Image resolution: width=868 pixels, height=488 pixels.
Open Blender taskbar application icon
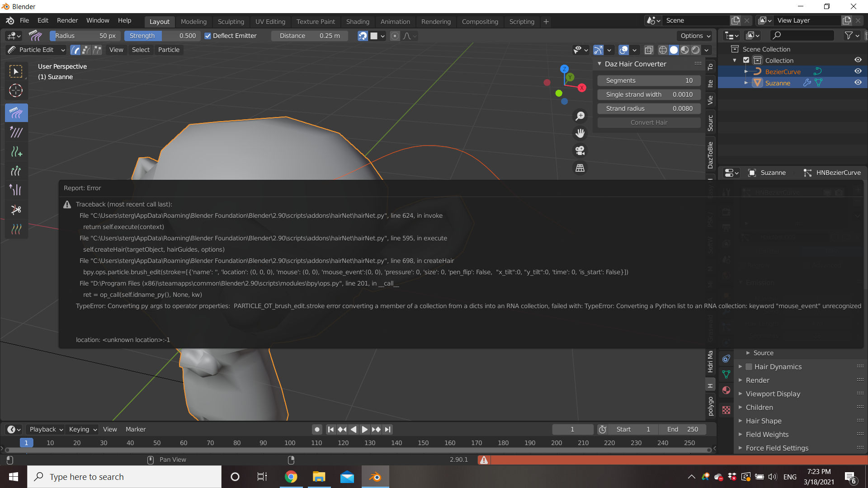(375, 477)
